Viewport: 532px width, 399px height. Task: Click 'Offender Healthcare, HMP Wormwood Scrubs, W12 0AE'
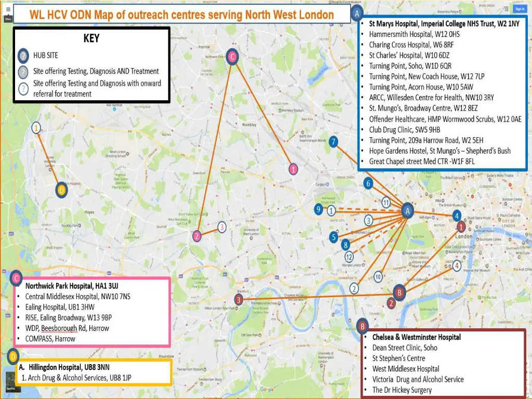coord(445,119)
